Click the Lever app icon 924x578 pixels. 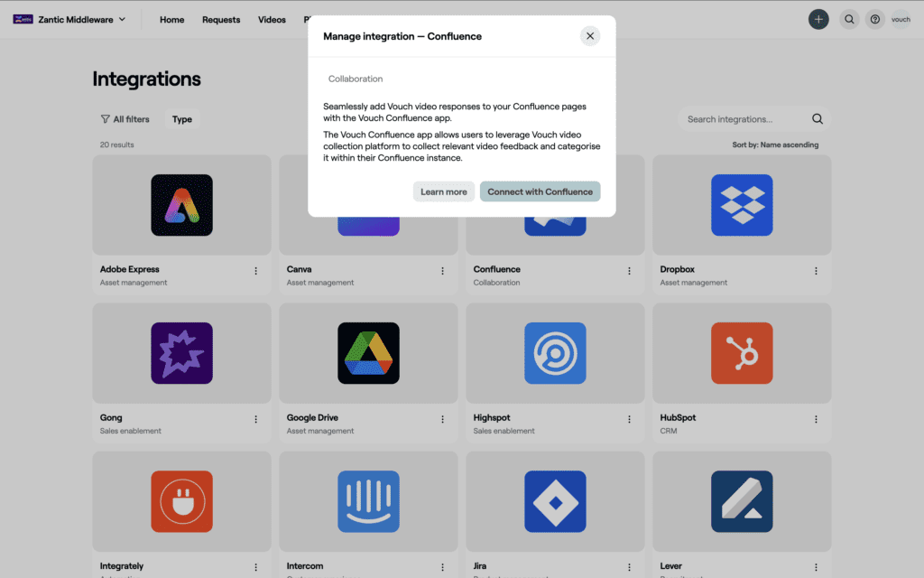[x=742, y=501]
